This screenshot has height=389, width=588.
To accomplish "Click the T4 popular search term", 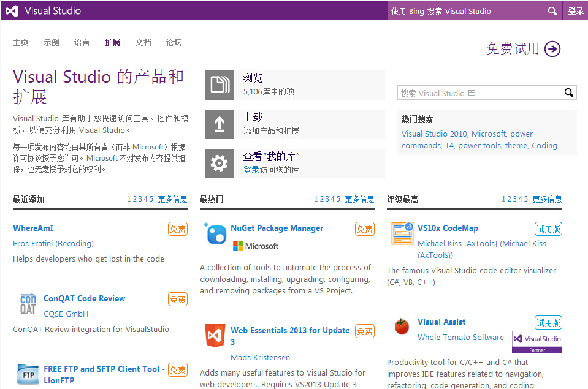I will 449,145.
